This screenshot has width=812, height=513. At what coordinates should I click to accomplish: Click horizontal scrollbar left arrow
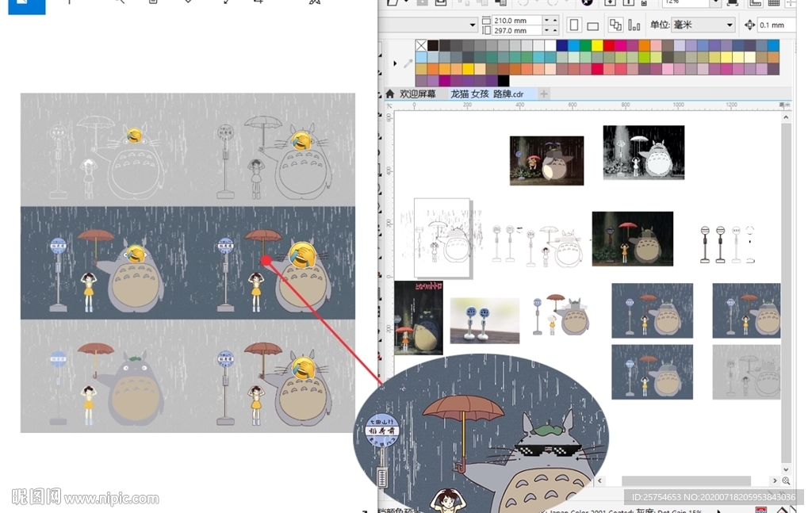pos(599,480)
